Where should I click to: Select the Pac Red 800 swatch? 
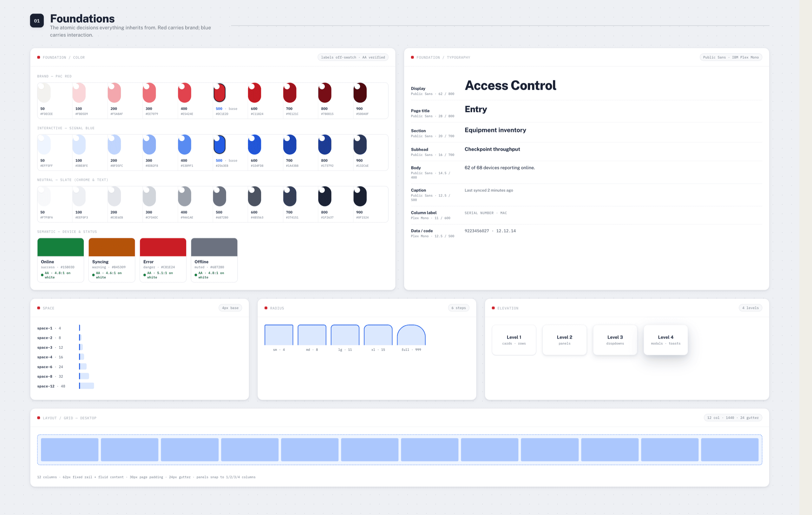[325, 93]
